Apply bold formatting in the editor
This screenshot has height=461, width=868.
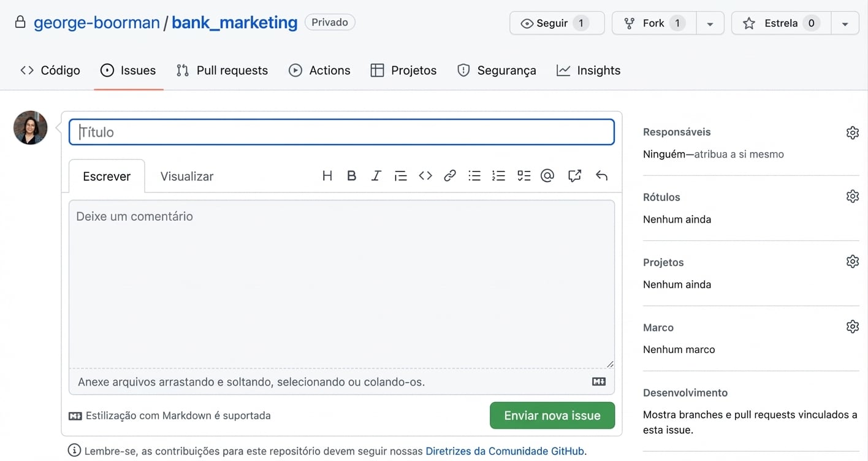click(351, 176)
